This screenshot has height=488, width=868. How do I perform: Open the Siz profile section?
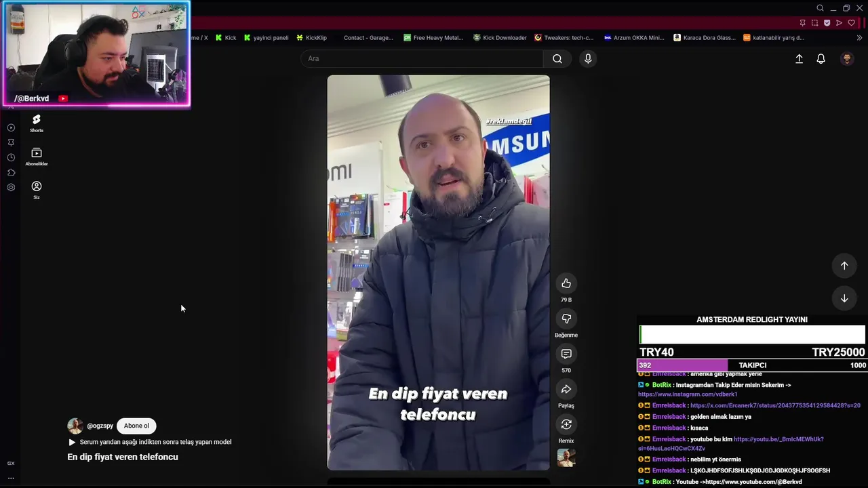click(37, 190)
